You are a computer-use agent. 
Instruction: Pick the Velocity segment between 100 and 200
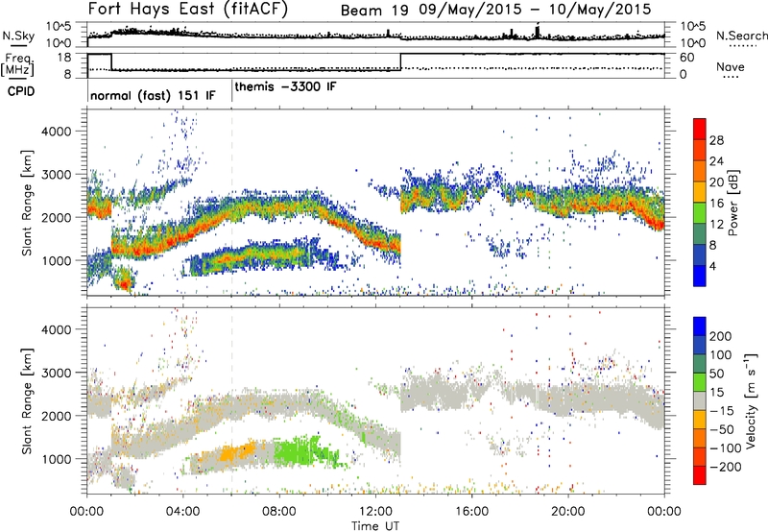coord(700,345)
